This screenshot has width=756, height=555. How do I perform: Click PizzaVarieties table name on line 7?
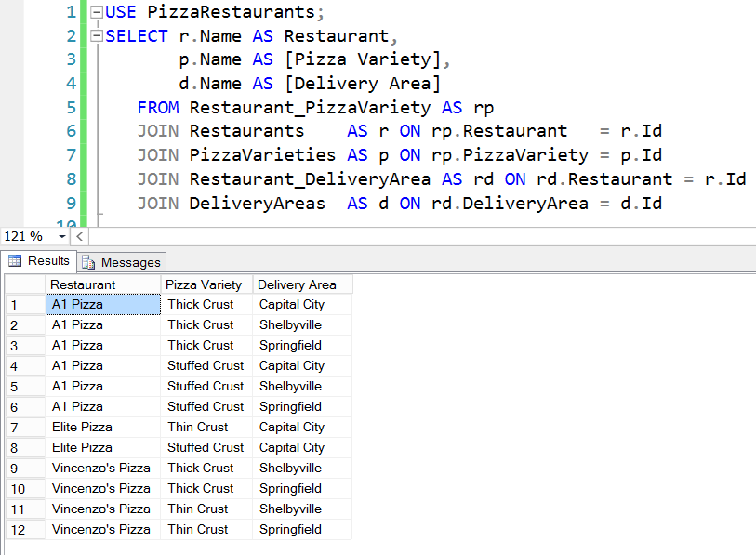[x=262, y=155]
